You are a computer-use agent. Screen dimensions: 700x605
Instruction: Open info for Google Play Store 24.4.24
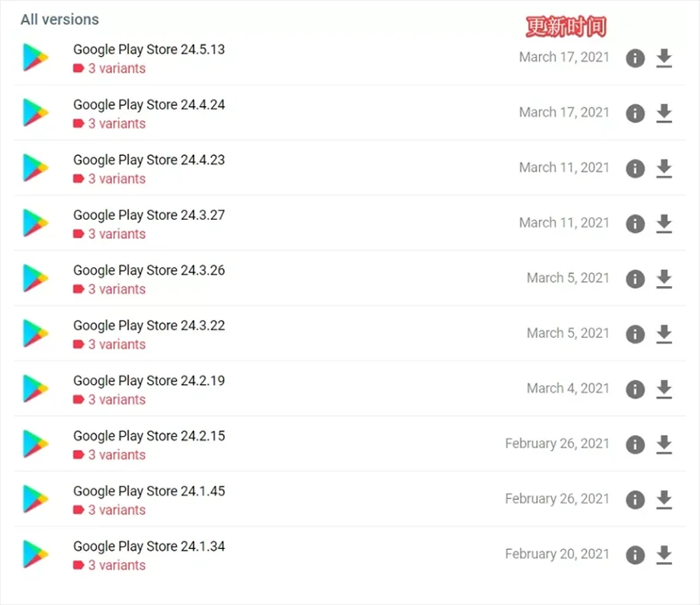click(x=635, y=114)
